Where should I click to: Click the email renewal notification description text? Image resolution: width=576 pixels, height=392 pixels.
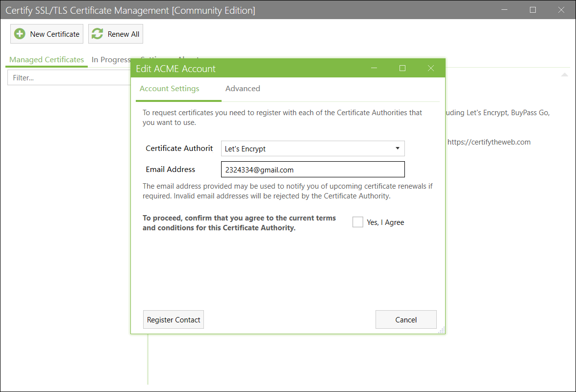(x=288, y=191)
